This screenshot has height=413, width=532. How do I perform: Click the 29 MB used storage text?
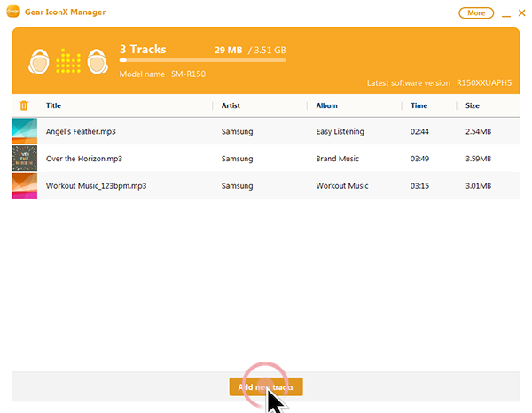point(229,51)
